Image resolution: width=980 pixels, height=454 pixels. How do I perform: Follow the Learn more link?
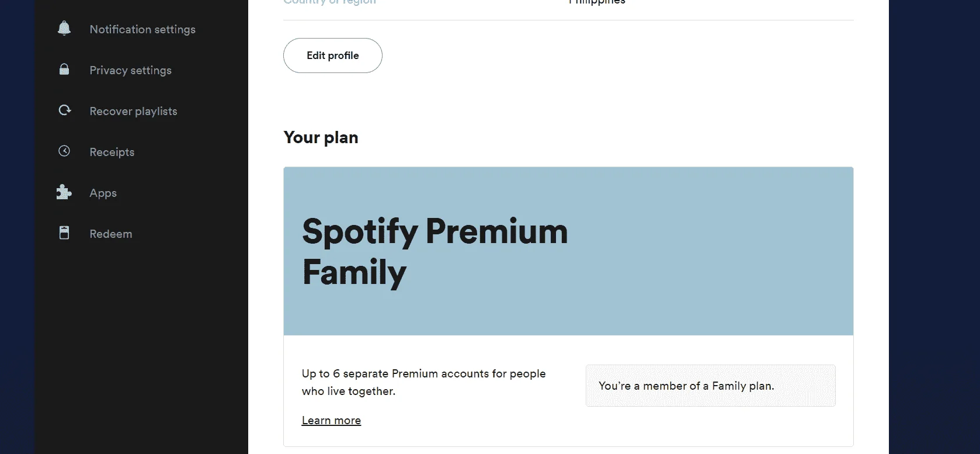331,420
